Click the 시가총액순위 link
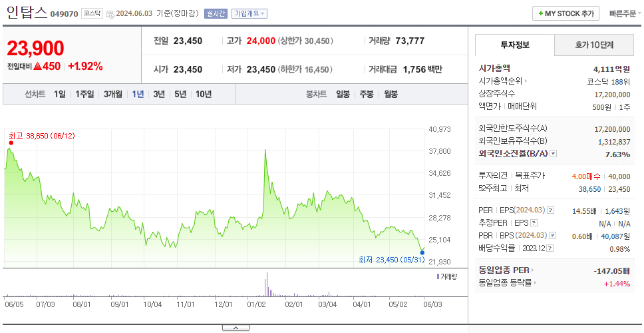The height and width of the screenshot is (333, 644). click(x=501, y=81)
